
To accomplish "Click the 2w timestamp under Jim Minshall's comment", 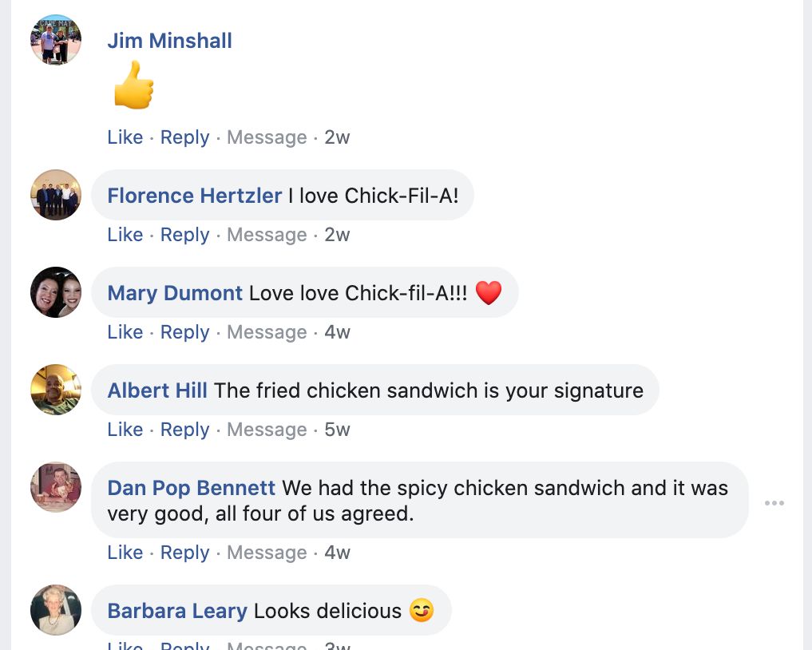I will click(337, 137).
